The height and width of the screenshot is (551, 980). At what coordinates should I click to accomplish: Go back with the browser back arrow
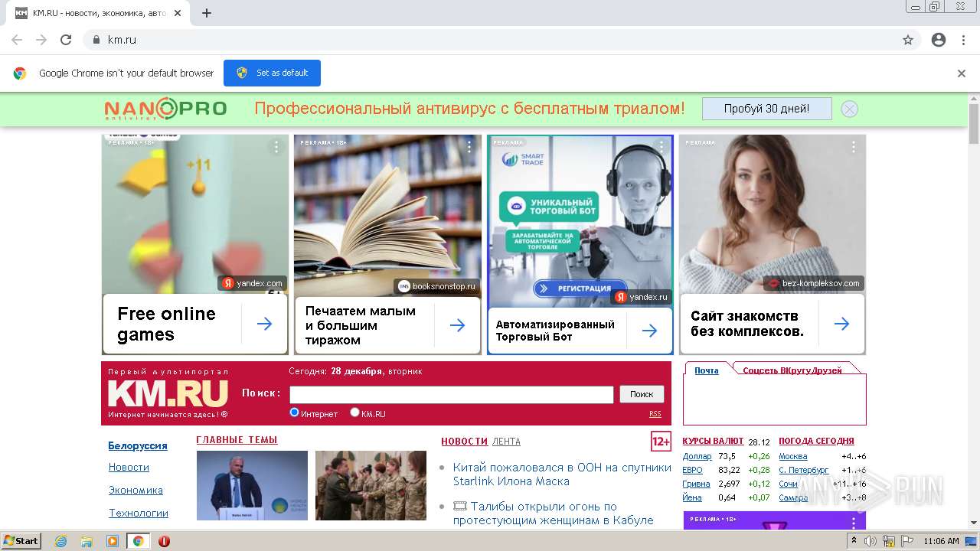coord(17,40)
